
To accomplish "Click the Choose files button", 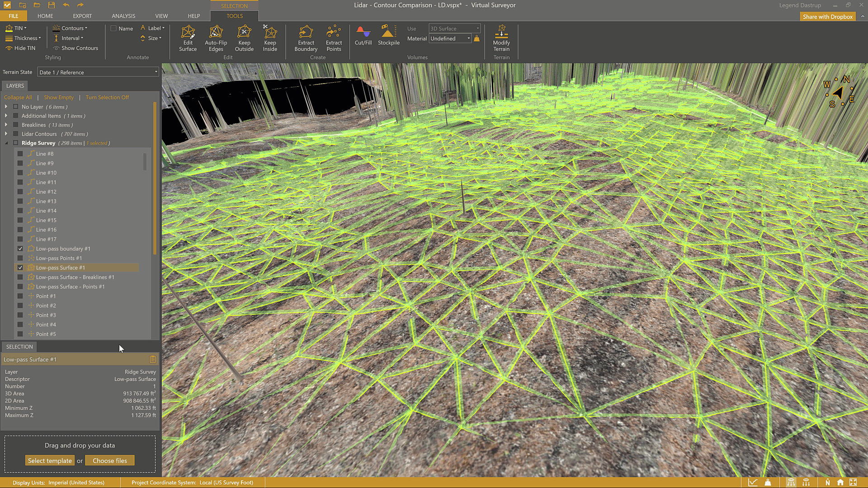I will click(109, 460).
